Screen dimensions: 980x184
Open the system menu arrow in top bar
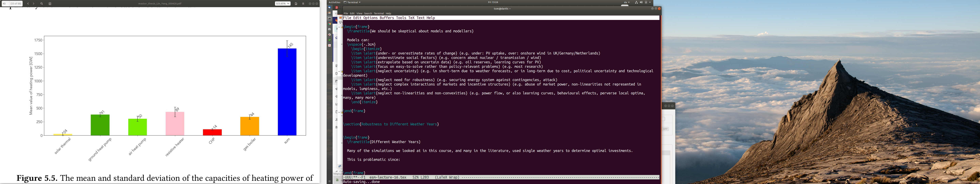(x=650, y=2)
